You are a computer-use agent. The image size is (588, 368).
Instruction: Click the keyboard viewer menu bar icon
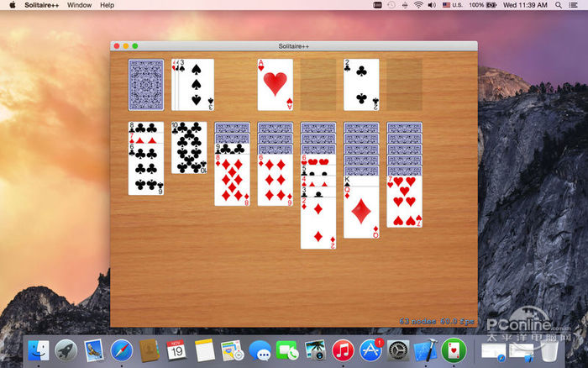377,5
